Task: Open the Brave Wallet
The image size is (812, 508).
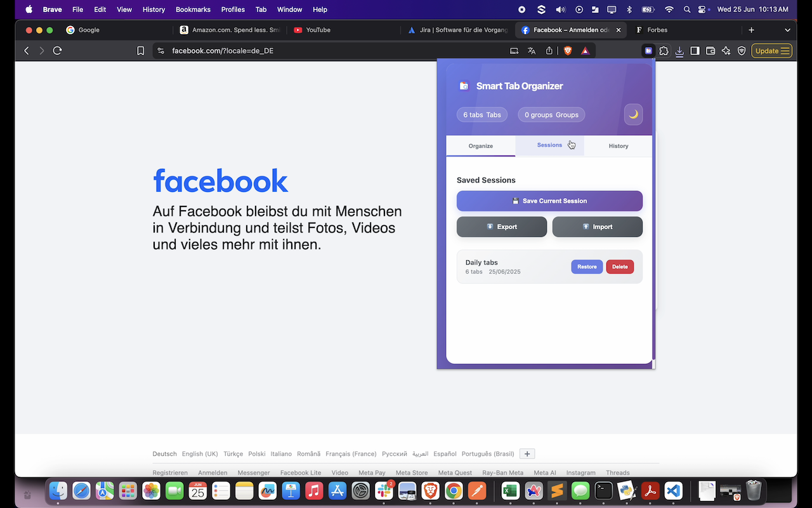Action: click(710, 51)
